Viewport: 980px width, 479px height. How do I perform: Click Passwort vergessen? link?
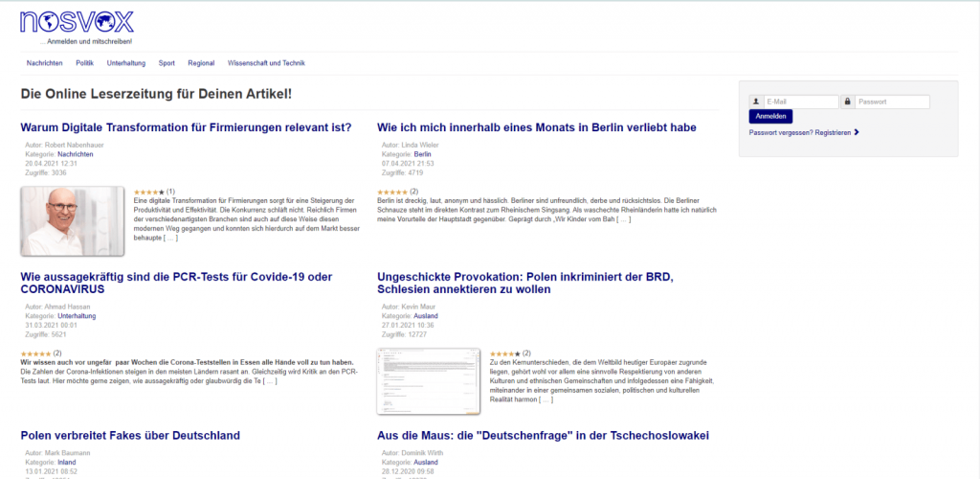click(781, 132)
